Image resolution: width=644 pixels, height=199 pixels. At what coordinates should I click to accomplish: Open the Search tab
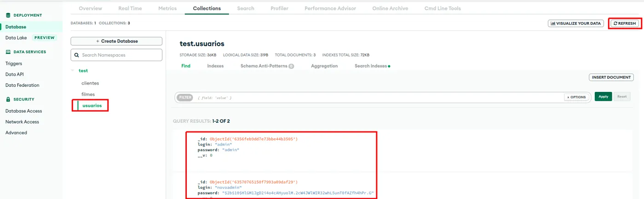pyautogui.click(x=246, y=8)
